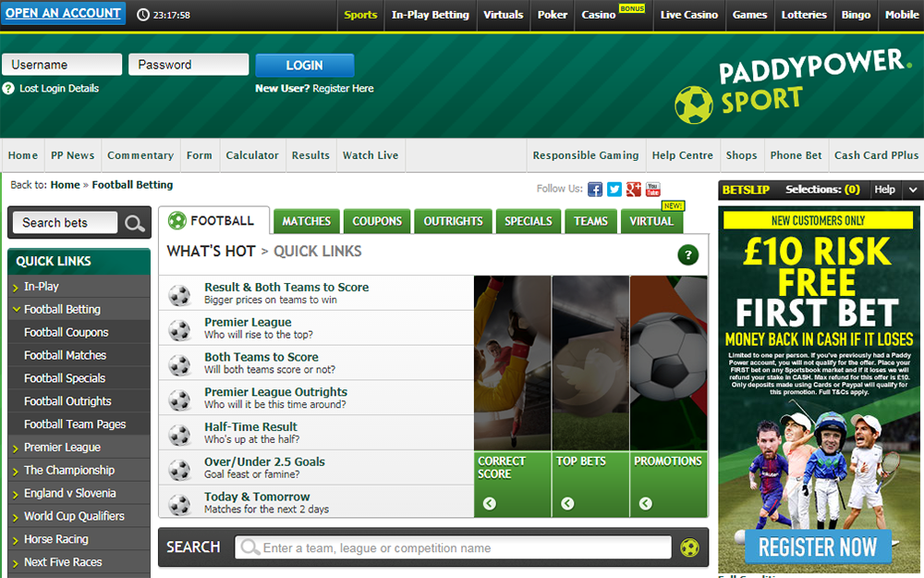
Task: Click the team, league or competition search field
Action: pyautogui.click(x=453, y=547)
